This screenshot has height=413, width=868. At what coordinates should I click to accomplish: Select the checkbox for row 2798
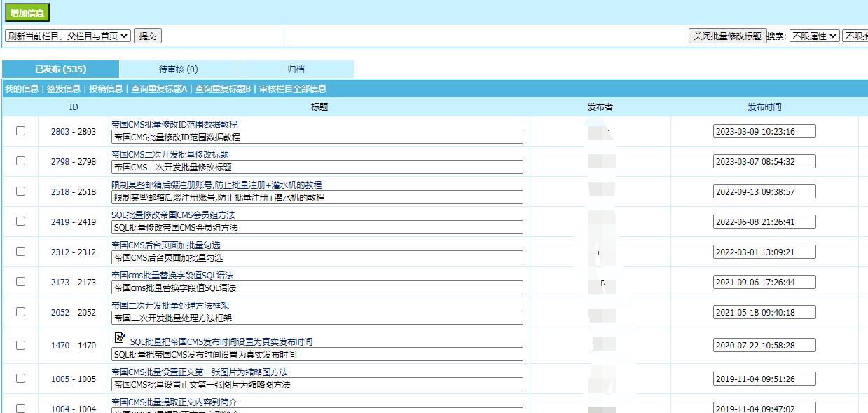(20, 161)
